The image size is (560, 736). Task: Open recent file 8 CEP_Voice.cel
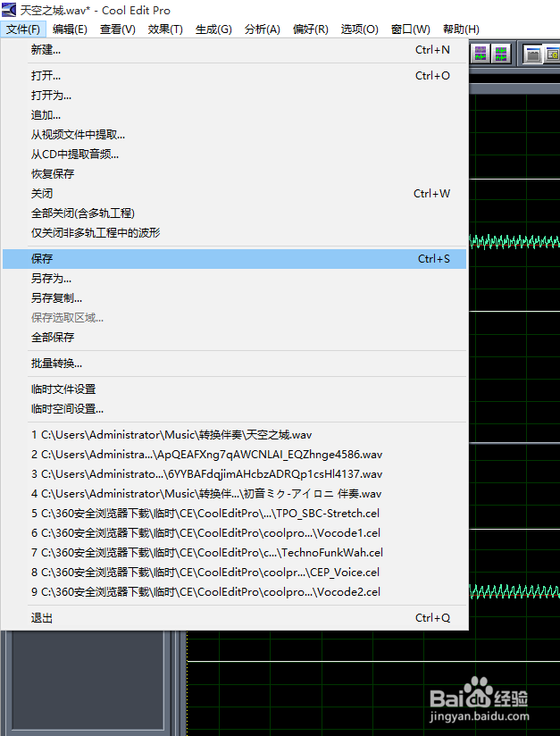click(234, 573)
